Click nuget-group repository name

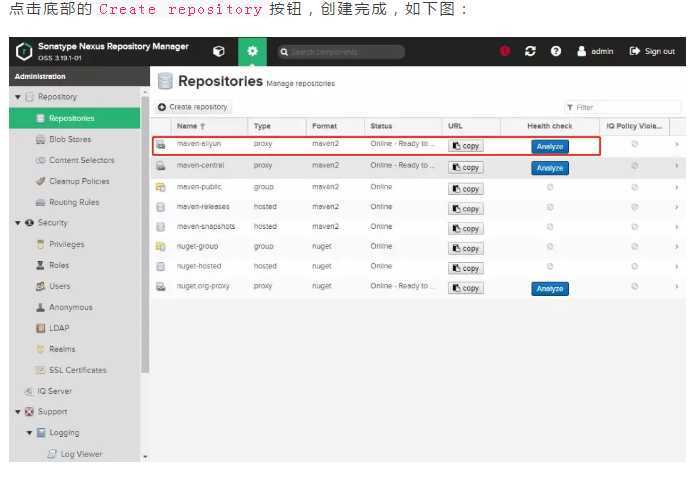coord(198,246)
